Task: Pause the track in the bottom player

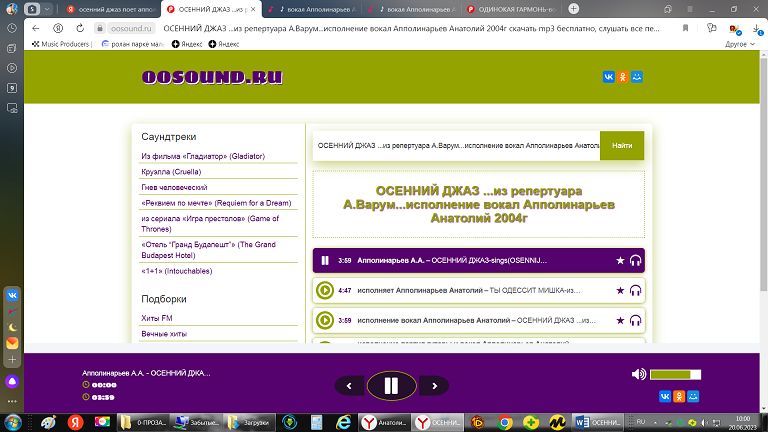Action: pos(391,386)
